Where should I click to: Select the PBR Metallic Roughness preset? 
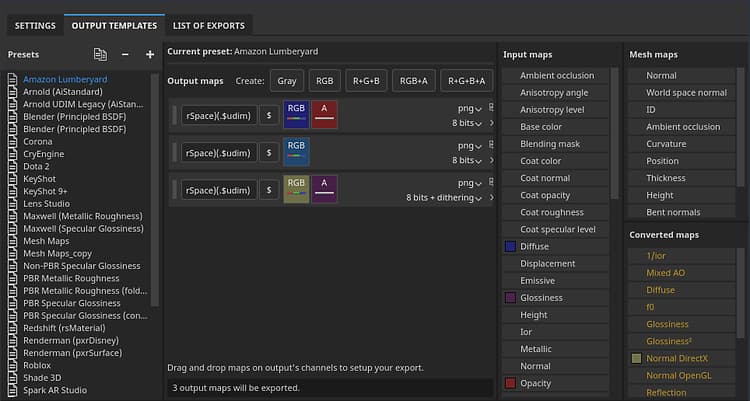71,278
